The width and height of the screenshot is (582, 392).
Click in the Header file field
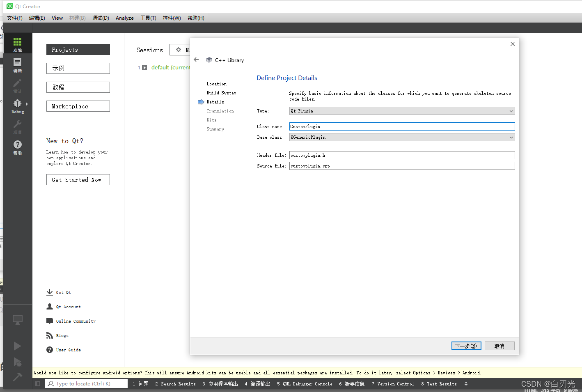[402, 155]
